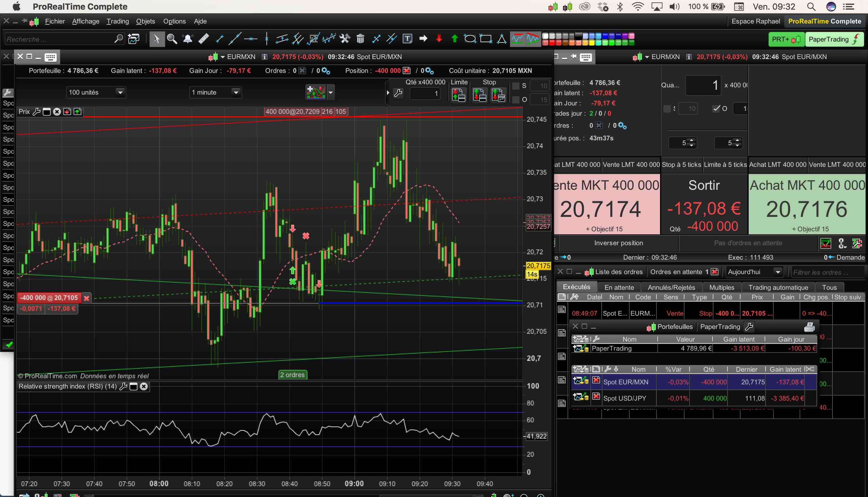
Task: Click the alert bell tool
Action: 187,39
